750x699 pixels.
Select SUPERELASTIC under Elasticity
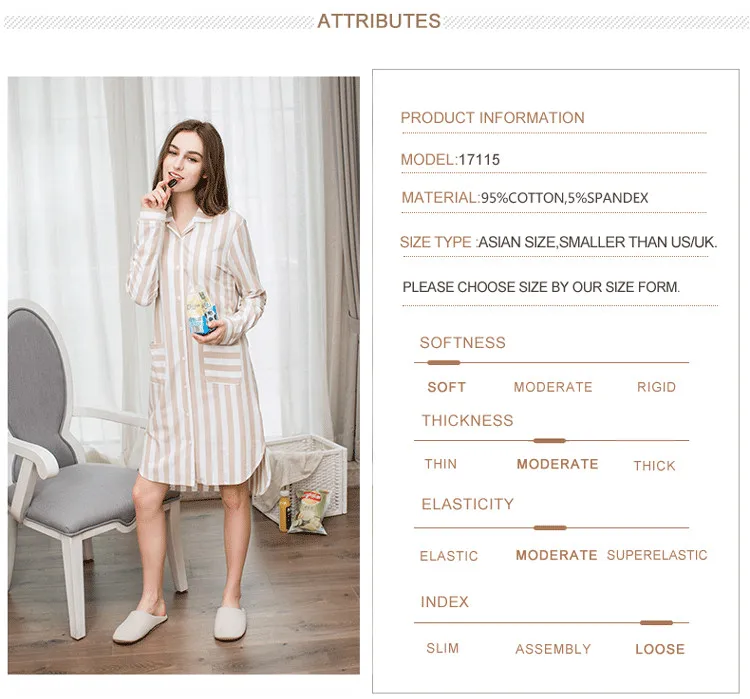click(x=657, y=555)
